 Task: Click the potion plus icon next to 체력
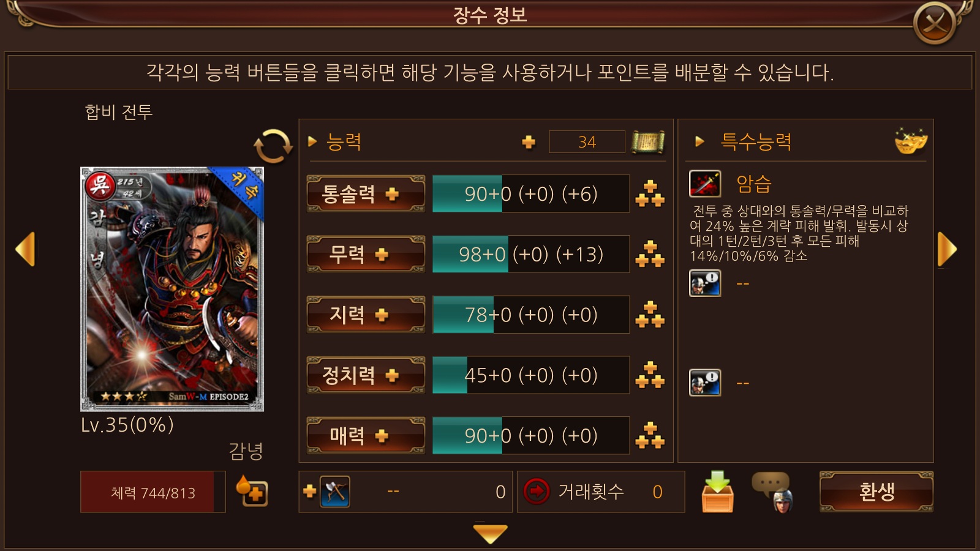[252, 491]
